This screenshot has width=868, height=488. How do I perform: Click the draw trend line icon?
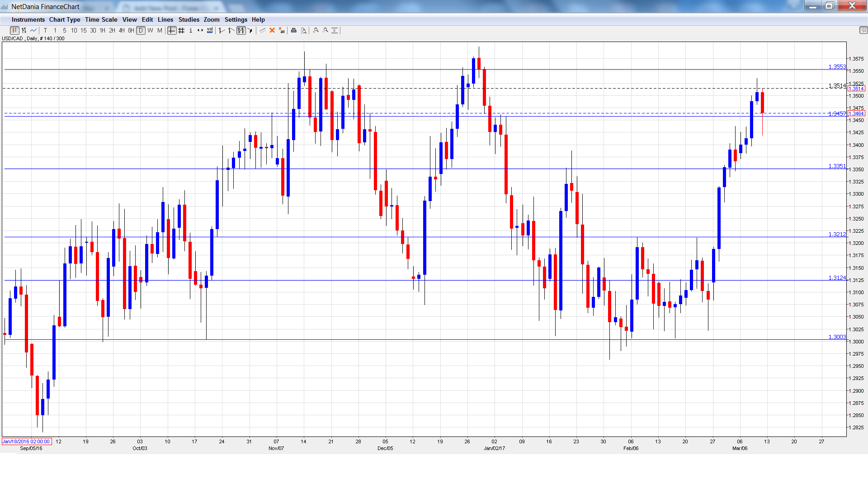pyautogui.click(x=262, y=31)
